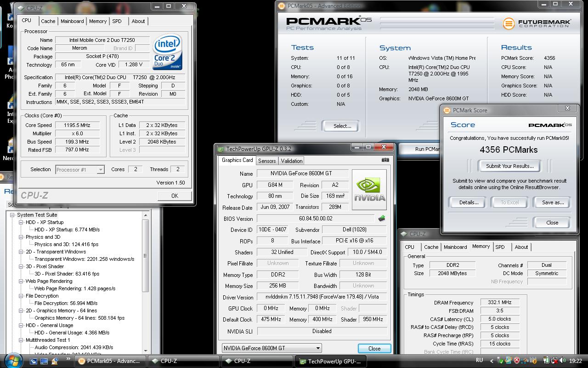
Task: Collapse the 3D - Pixel Shader node
Action: coord(21,266)
